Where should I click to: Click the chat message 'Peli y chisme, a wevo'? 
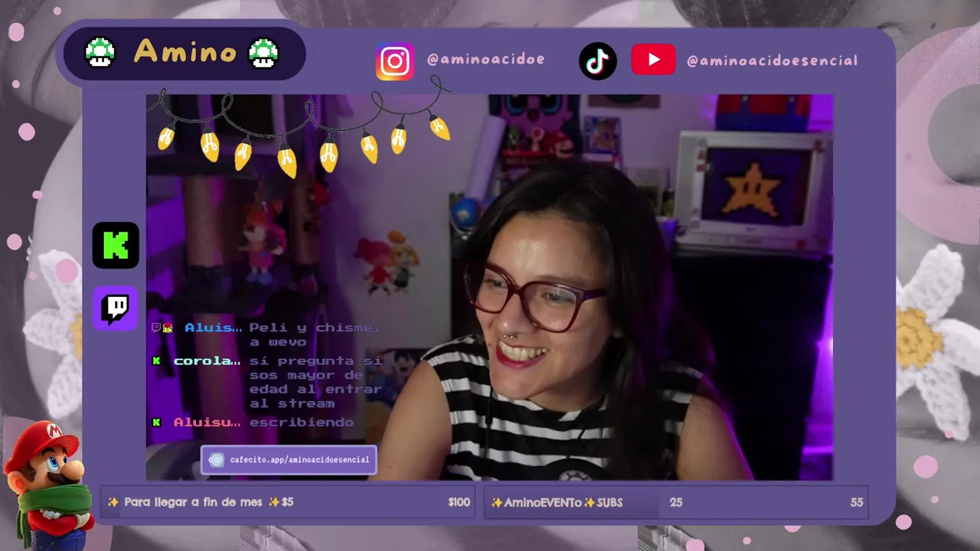pyautogui.click(x=314, y=334)
